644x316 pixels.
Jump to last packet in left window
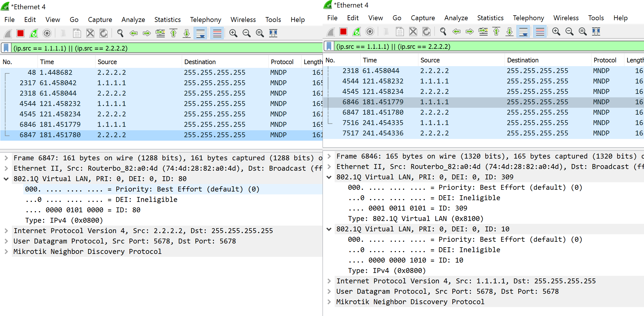pos(187,33)
